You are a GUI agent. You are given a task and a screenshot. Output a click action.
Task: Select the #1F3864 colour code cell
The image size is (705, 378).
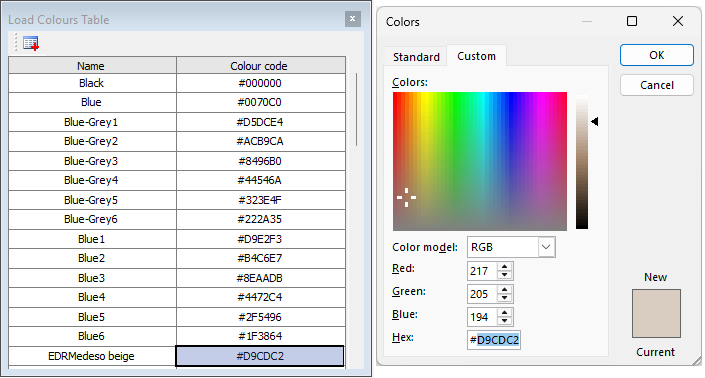261,336
